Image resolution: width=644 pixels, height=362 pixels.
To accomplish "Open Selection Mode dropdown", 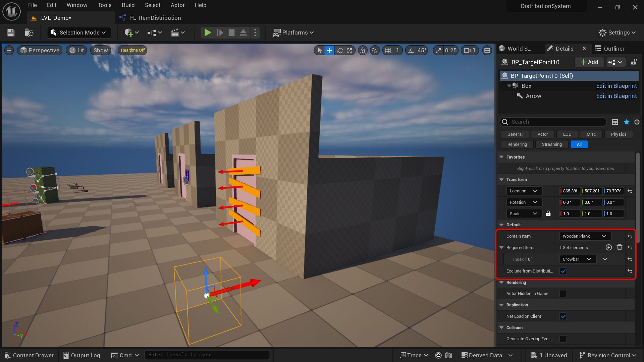I will [78, 33].
